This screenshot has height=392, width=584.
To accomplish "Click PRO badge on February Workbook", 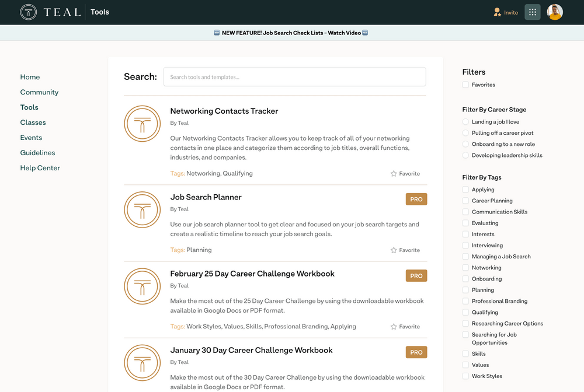I will (416, 276).
